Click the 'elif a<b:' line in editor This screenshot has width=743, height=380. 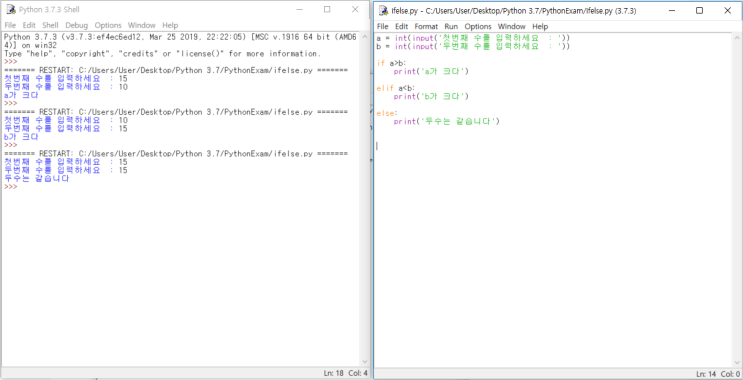click(x=396, y=88)
